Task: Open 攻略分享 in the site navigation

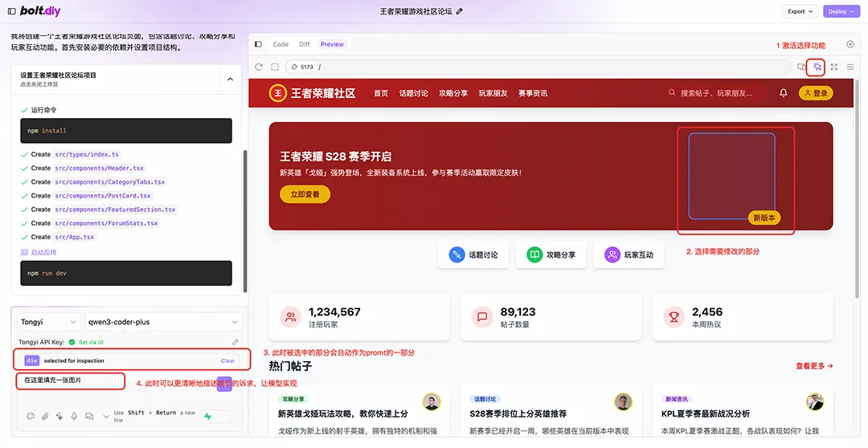Action: 453,93
